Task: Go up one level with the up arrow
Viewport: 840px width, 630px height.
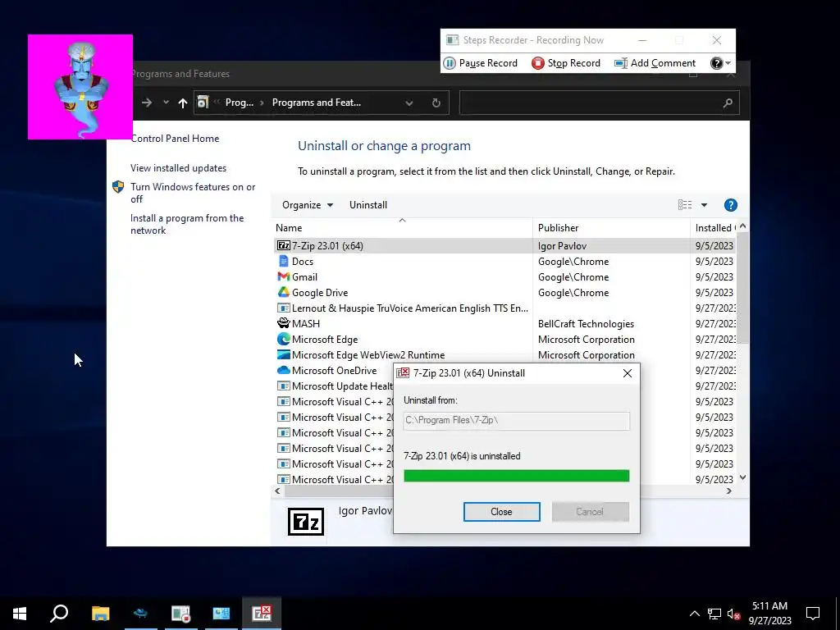Action: [x=183, y=103]
